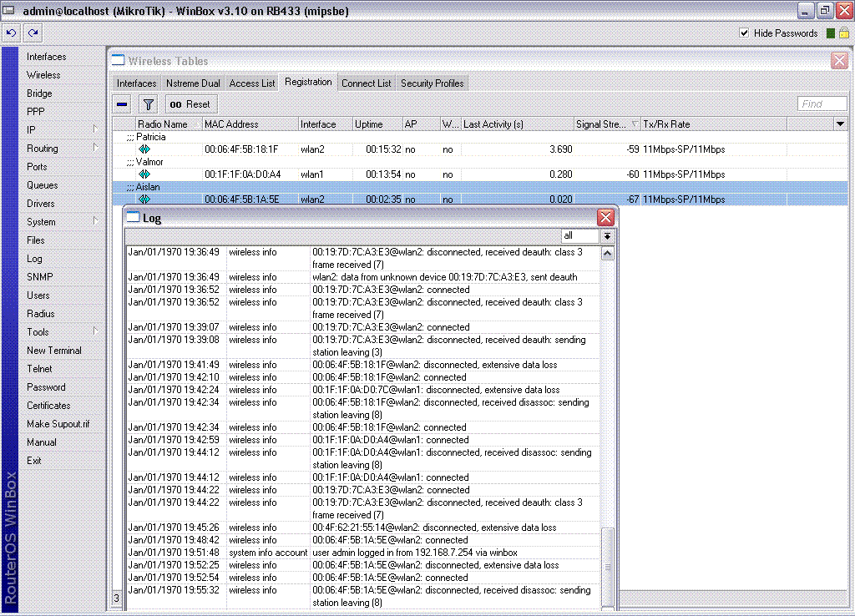Sort by the Signal Strength column

click(x=606, y=124)
